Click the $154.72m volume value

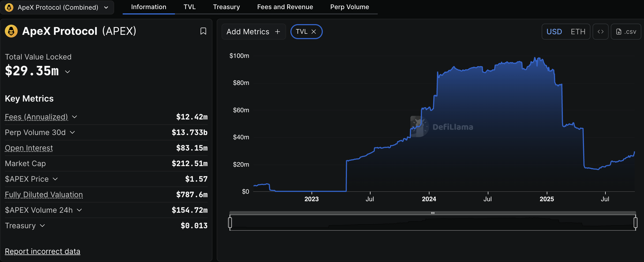[190, 210]
